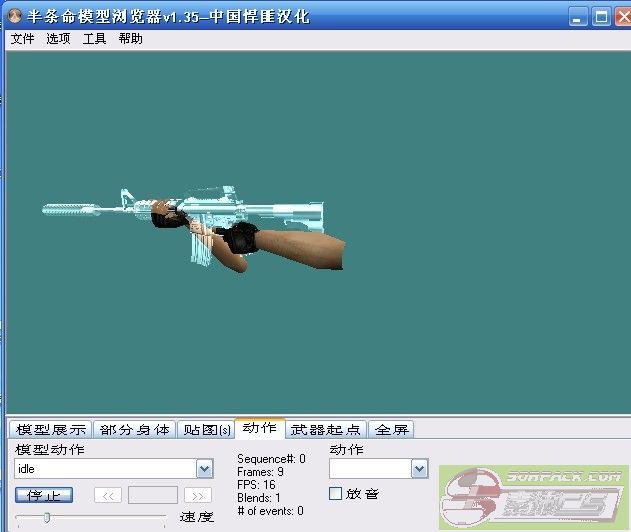Click the app icon in title bar
631x532 pixels.
point(14,17)
